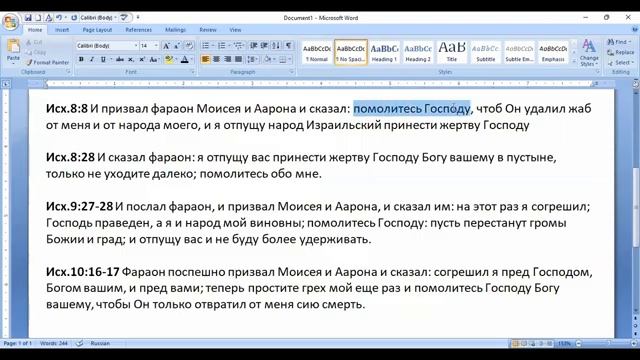Viewport: 640px width, 360px height.
Task: Apply the Emphasis style
Action: [x=553, y=52]
